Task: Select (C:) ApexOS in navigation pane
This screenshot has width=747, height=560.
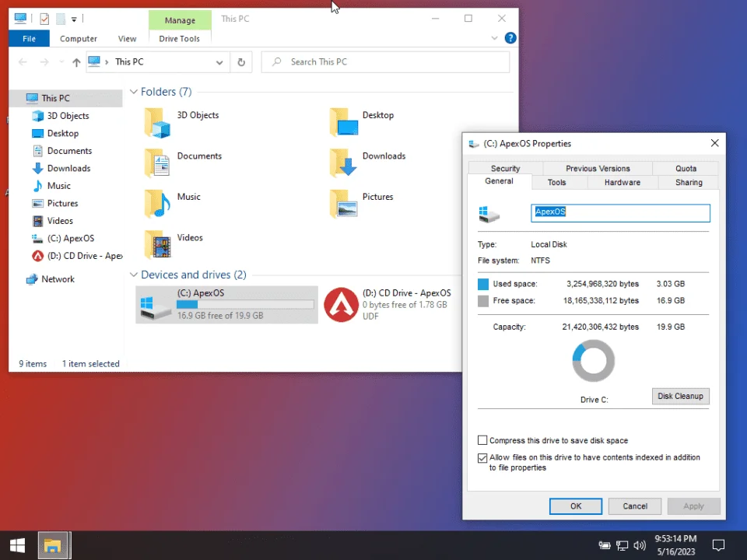Action: tap(70, 238)
